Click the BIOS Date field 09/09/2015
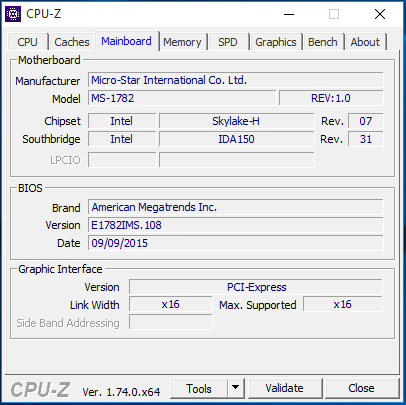This screenshot has width=406, height=405. click(236, 243)
